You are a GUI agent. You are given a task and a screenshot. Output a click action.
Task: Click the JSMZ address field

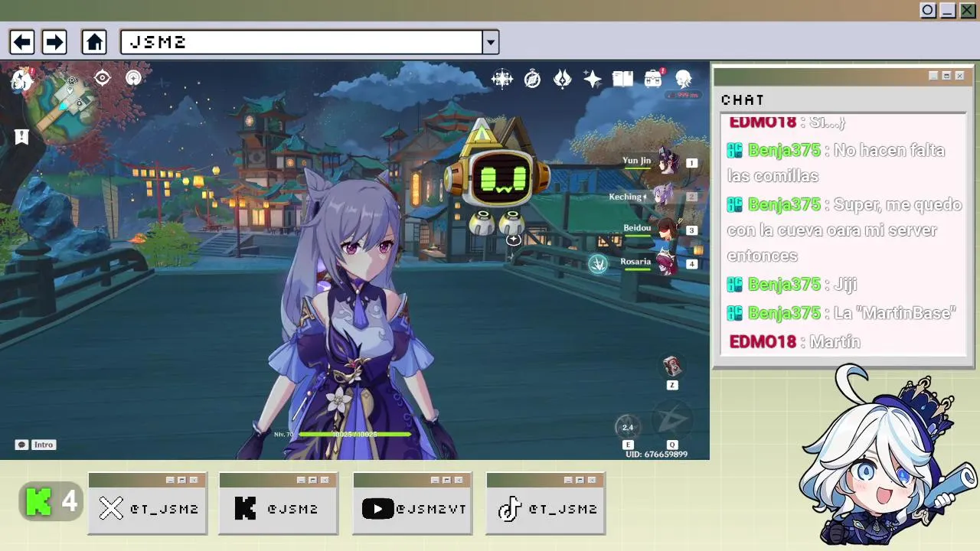[301, 42]
